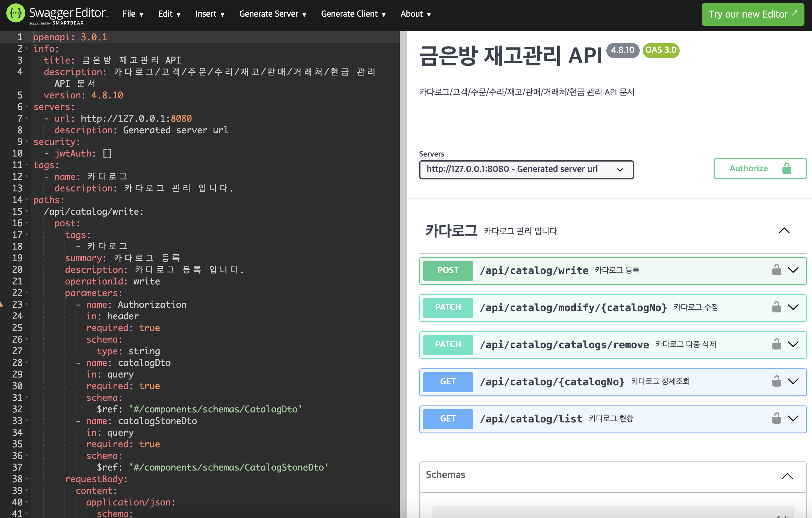Click lock icon on /api/catalog/list row
The height and width of the screenshot is (518, 812).
pyautogui.click(x=776, y=418)
